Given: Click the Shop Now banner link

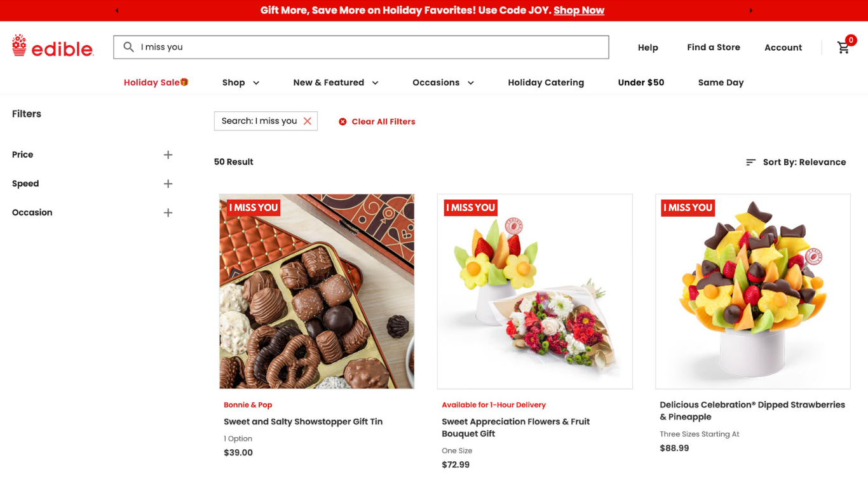Looking at the screenshot, I should [x=579, y=10].
